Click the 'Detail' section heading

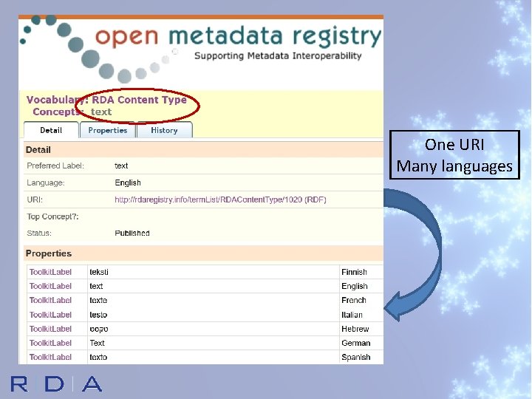tap(38, 150)
